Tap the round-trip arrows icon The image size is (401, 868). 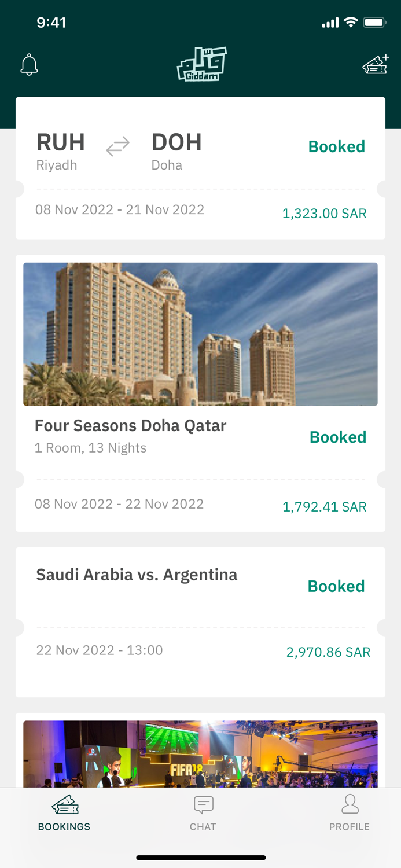[117, 146]
